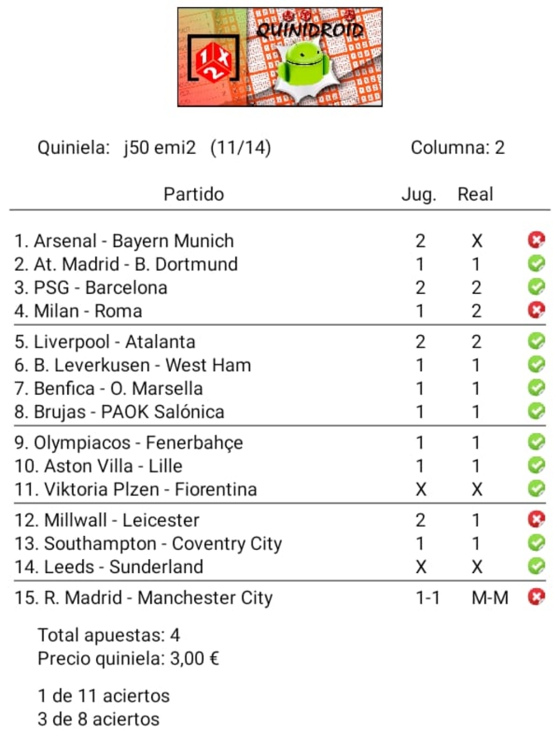Click red cross icon for Milan - Roma

pos(536,310)
